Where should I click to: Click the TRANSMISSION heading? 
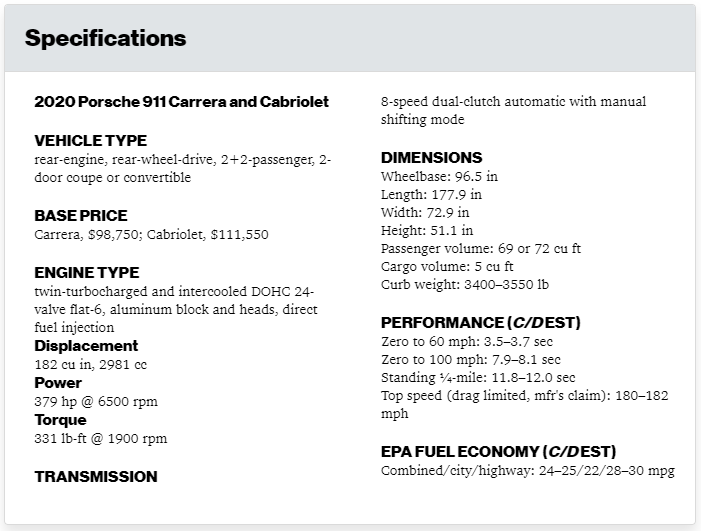pos(96,477)
